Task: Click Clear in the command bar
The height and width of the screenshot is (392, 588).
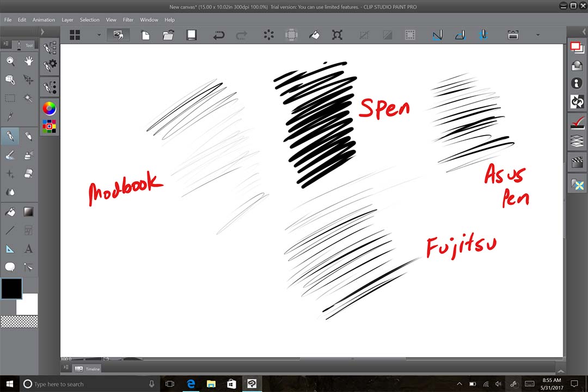Action: 268,35
